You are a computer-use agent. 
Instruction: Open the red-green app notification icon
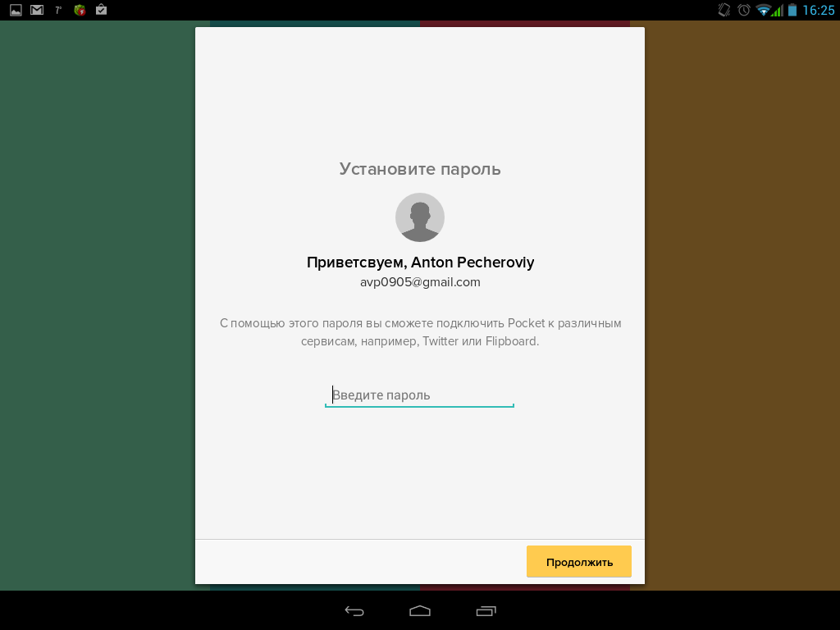click(80, 10)
